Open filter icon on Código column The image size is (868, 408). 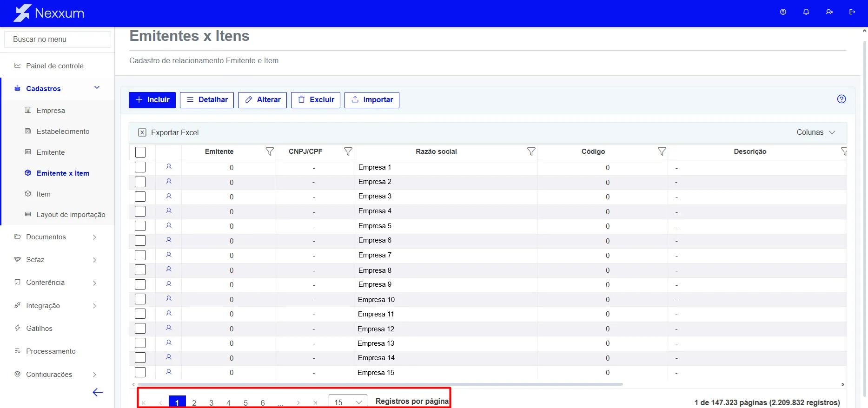662,151
